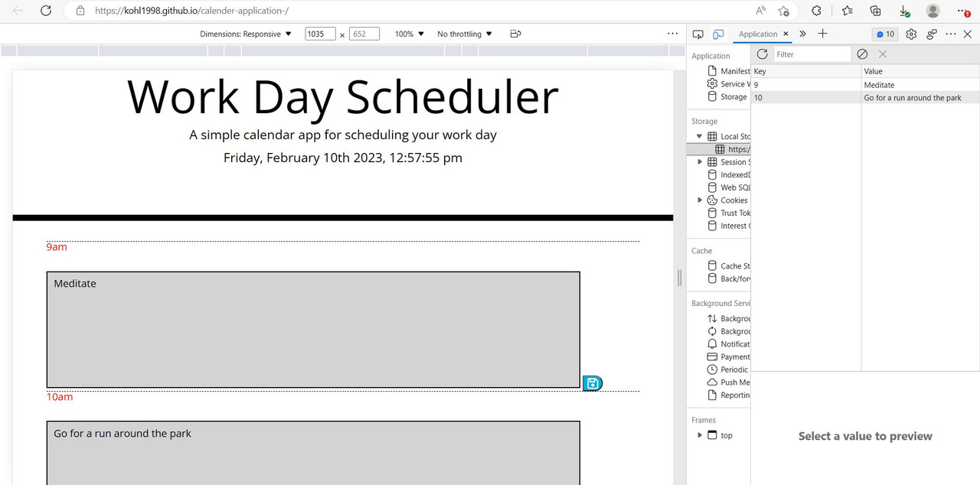Toggle the inspect element tool
Viewport: 980px width, 485px height.
[697, 34]
